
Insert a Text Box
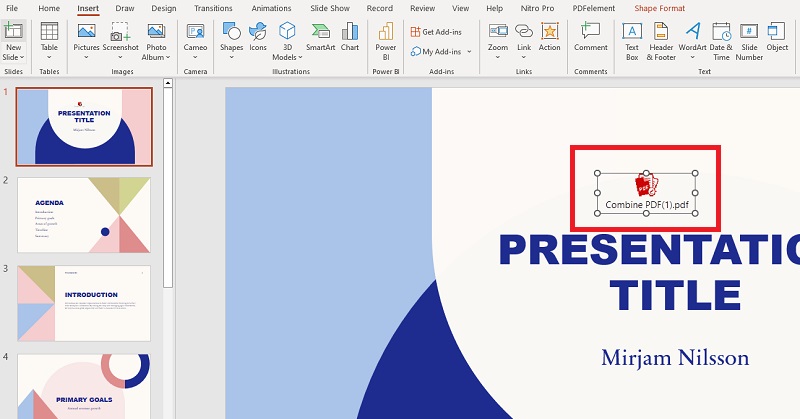pyautogui.click(x=632, y=42)
